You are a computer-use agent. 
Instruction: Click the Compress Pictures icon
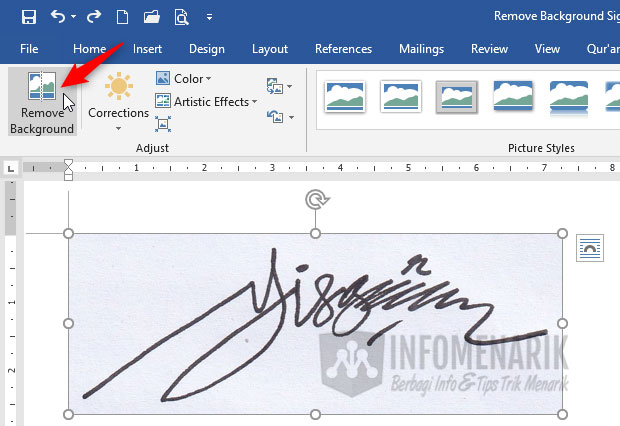point(163,124)
